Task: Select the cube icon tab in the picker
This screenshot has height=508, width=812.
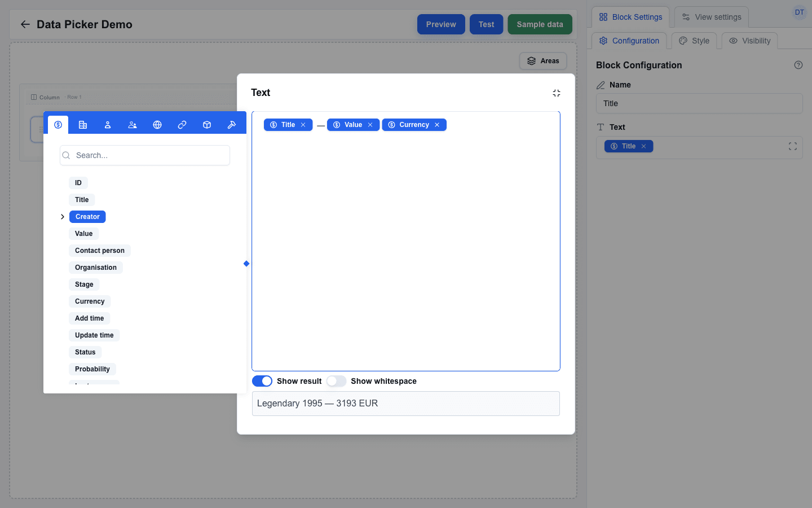Action: click(x=207, y=125)
